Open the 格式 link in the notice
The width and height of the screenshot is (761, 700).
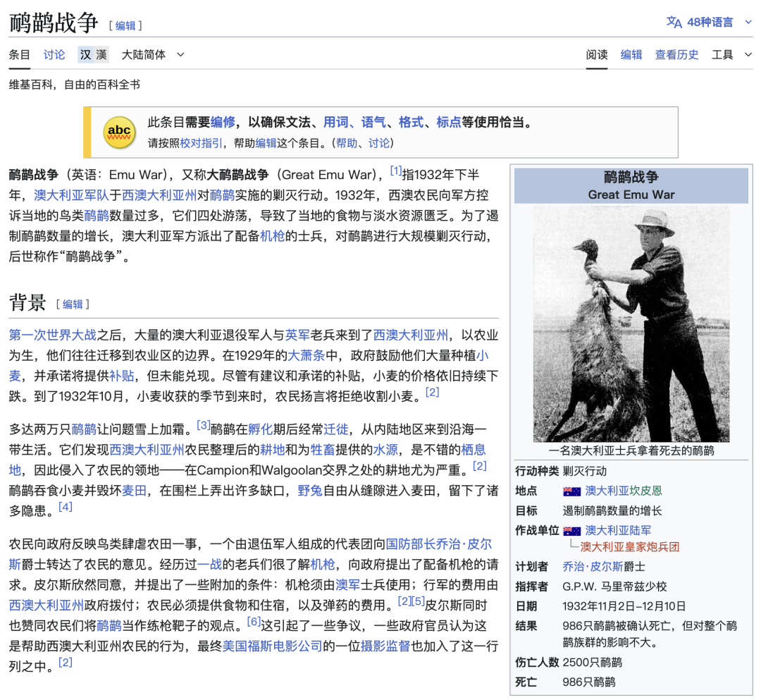[411, 123]
